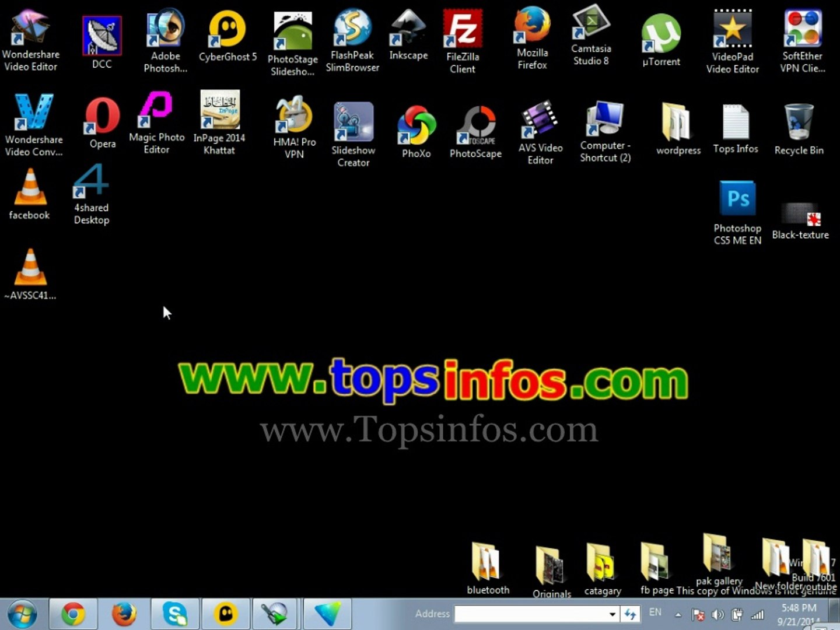Click the 4shared Desktop shortcut

coord(92,194)
